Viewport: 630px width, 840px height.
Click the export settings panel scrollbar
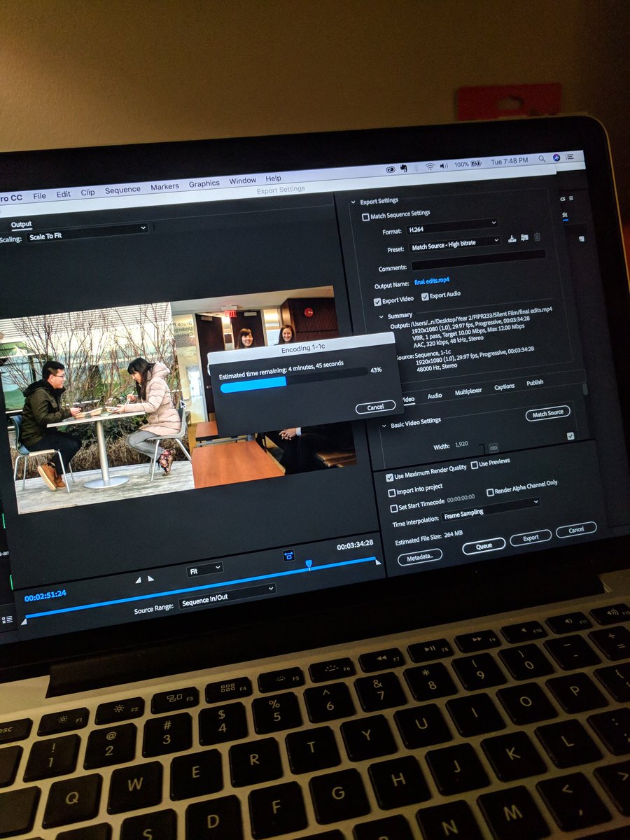[584, 389]
